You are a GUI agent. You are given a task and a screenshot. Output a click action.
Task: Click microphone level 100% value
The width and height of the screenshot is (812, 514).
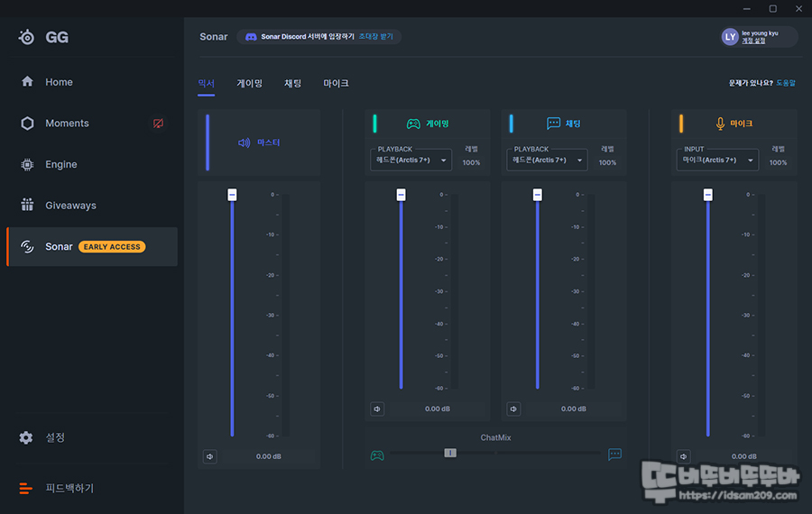coord(778,162)
